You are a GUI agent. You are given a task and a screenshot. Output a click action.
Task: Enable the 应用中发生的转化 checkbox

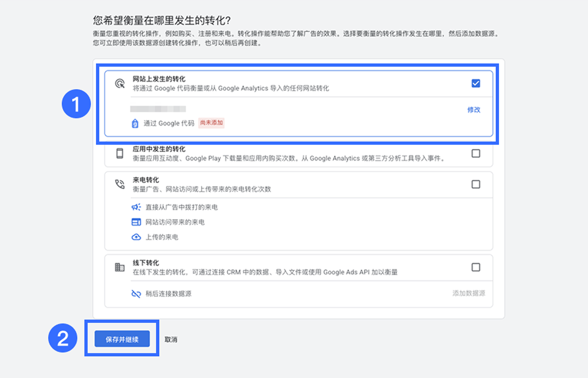[x=476, y=153]
